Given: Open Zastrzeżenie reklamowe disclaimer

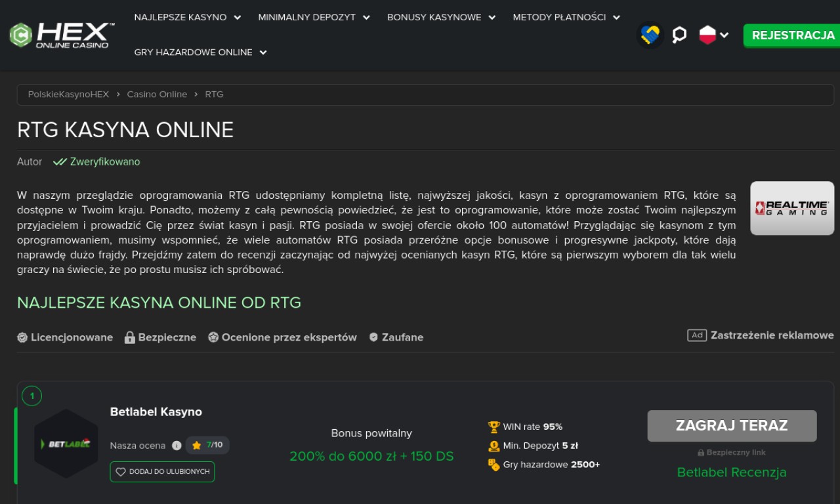Looking at the screenshot, I should pos(772,335).
